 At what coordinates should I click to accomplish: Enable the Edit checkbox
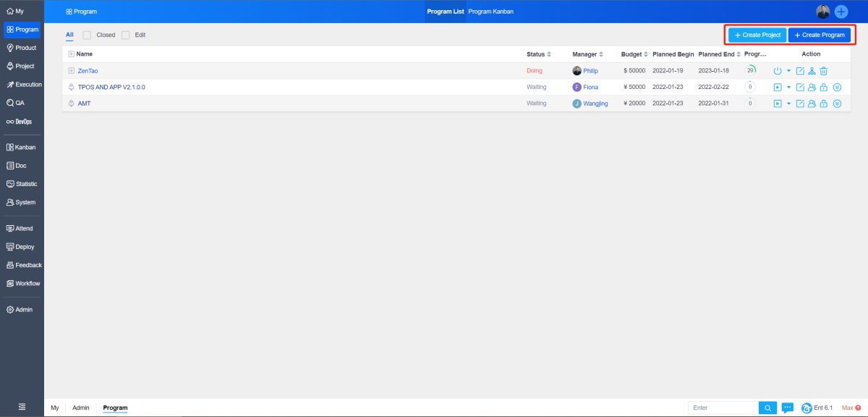pyautogui.click(x=126, y=35)
